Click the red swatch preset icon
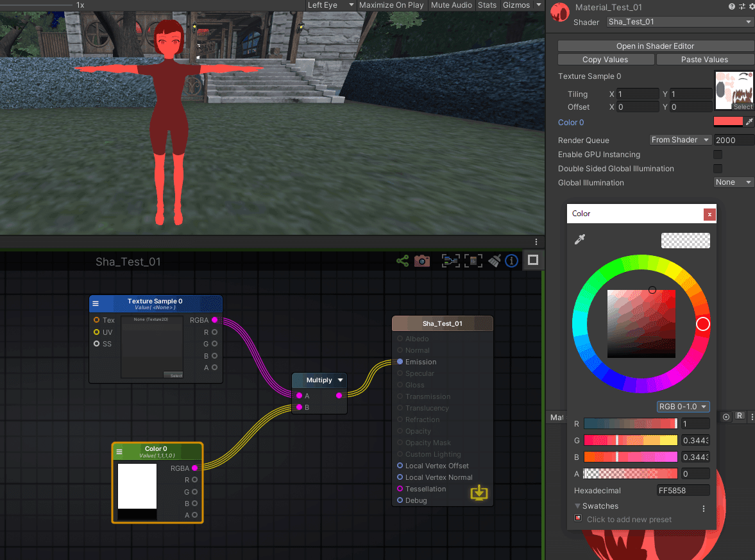The height and width of the screenshot is (560, 755). [578, 518]
